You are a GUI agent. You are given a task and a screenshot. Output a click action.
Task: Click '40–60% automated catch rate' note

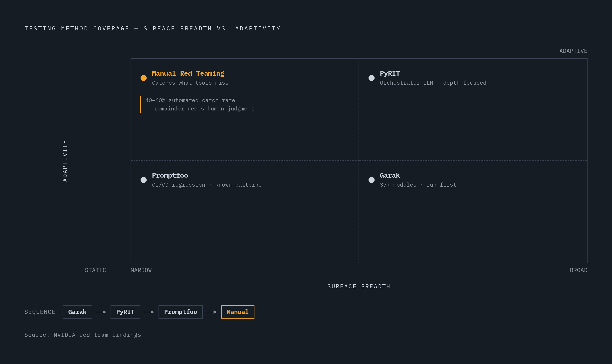coord(190,100)
